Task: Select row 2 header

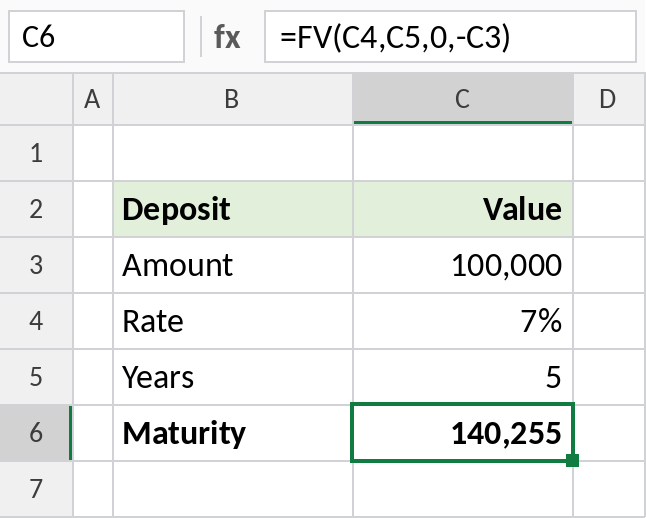Action: pos(36,209)
